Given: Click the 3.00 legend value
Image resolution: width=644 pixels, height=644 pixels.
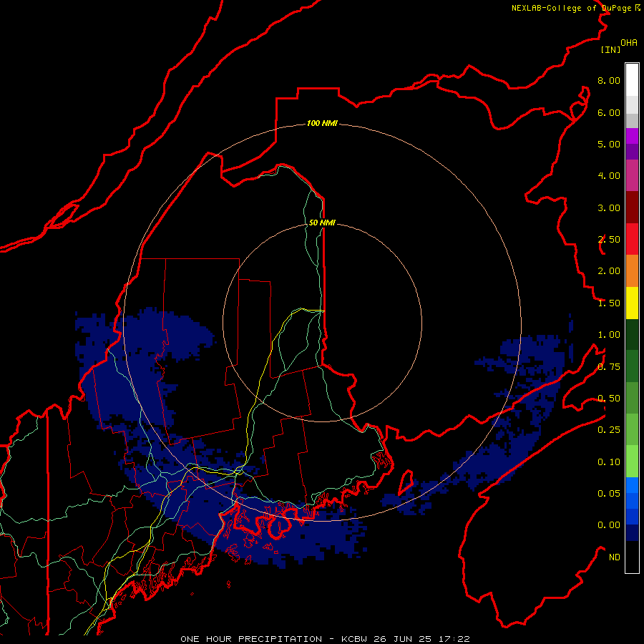Looking at the screenshot, I should pyautogui.click(x=609, y=208).
